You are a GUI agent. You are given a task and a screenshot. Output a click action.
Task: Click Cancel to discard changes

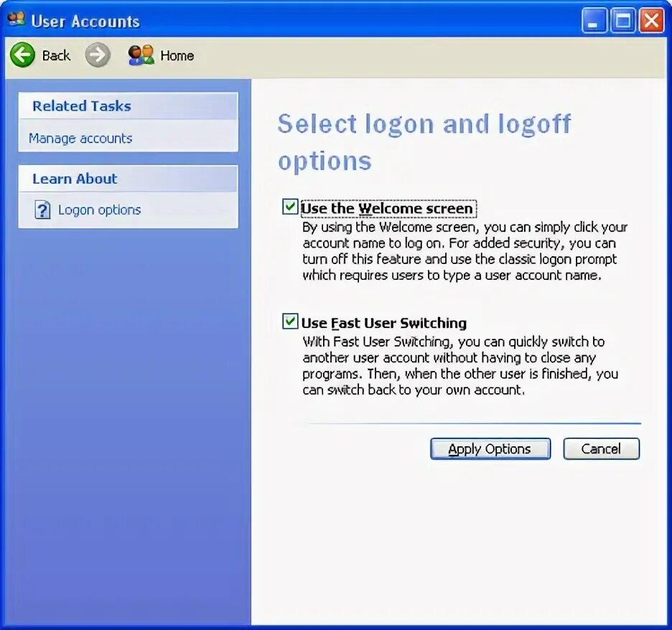601,448
